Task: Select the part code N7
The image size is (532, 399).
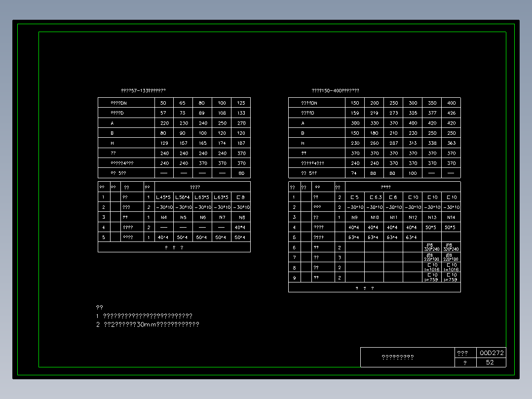Action: (222, 217)
